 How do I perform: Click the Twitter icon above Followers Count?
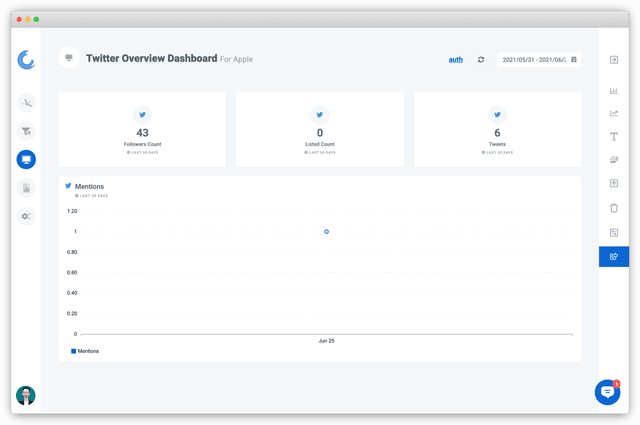click(142, 115)
